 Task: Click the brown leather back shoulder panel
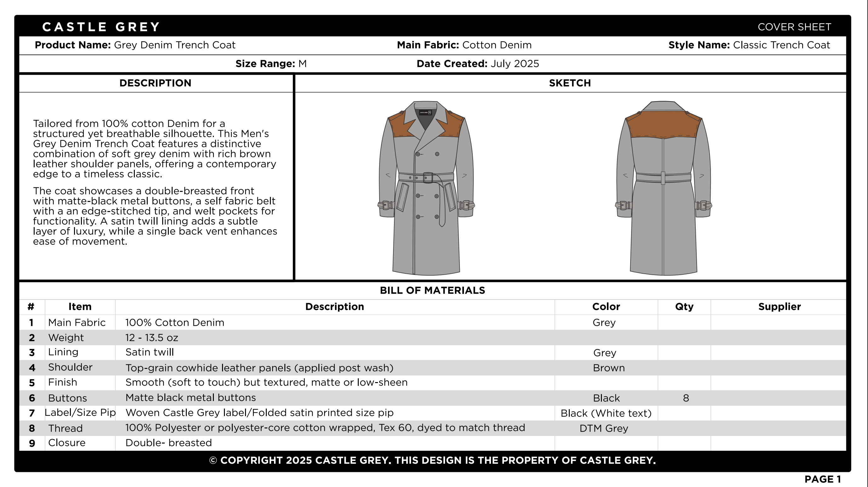coord(663,124)
